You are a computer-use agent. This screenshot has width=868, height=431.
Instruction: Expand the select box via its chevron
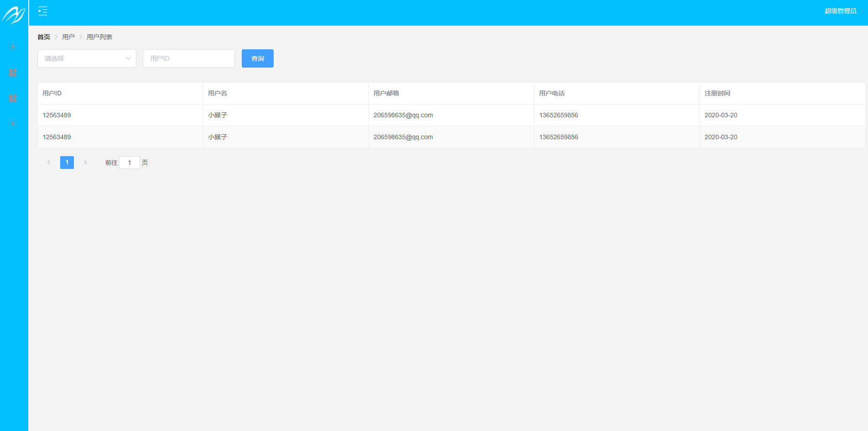pos(127,58)
